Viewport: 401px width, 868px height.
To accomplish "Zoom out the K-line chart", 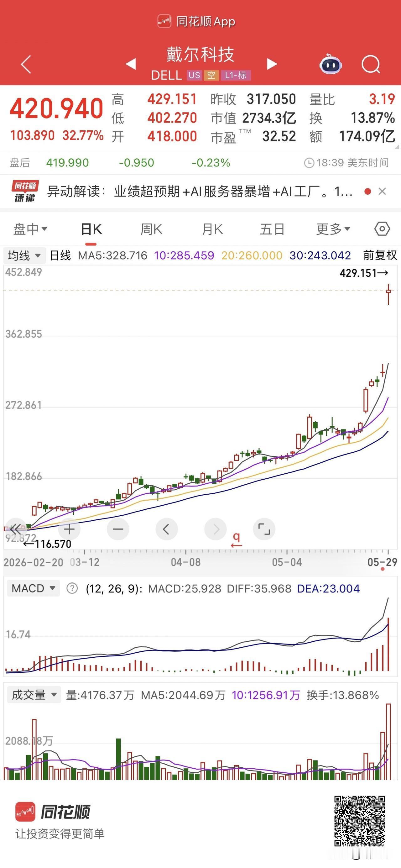I will (x=118, y=529).
